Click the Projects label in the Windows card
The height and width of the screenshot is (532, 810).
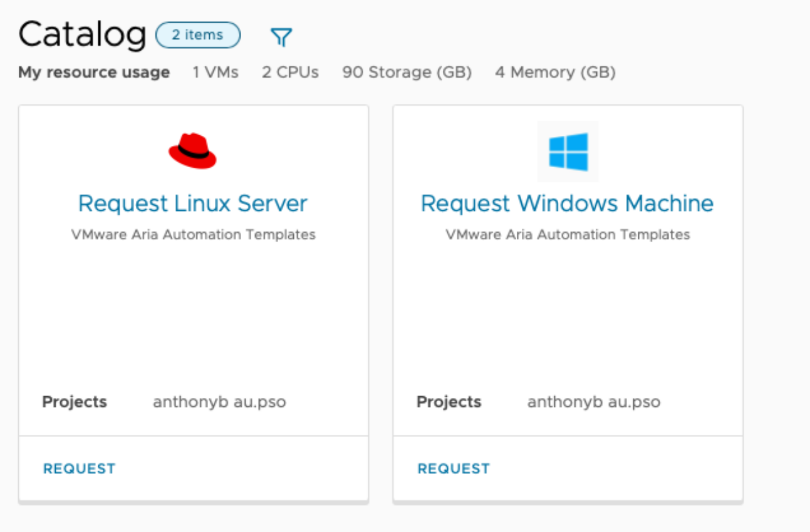click(x=449, y=402)
